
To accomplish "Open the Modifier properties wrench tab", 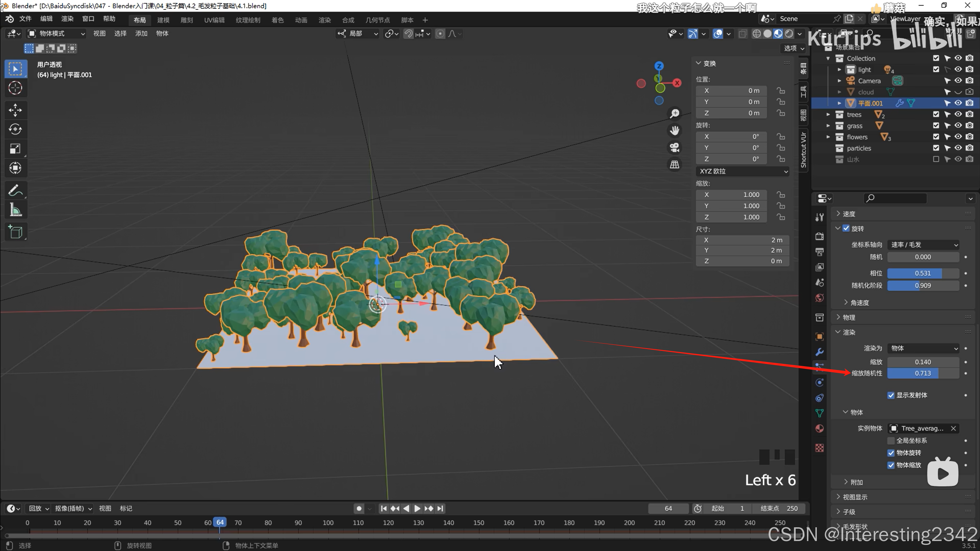I will click(x=820, y=352).
